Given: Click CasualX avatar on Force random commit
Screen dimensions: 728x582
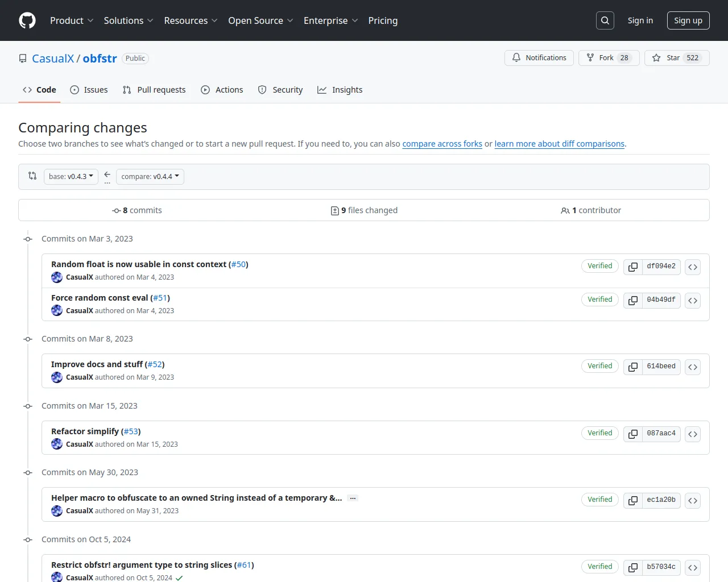Looking at the screenshot, I should coord(57,310).
